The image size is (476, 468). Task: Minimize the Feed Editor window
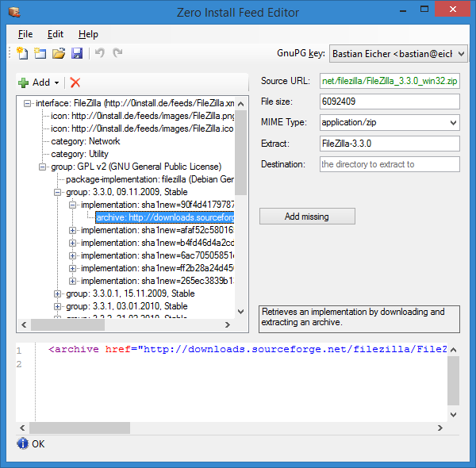tap(403, 10)
